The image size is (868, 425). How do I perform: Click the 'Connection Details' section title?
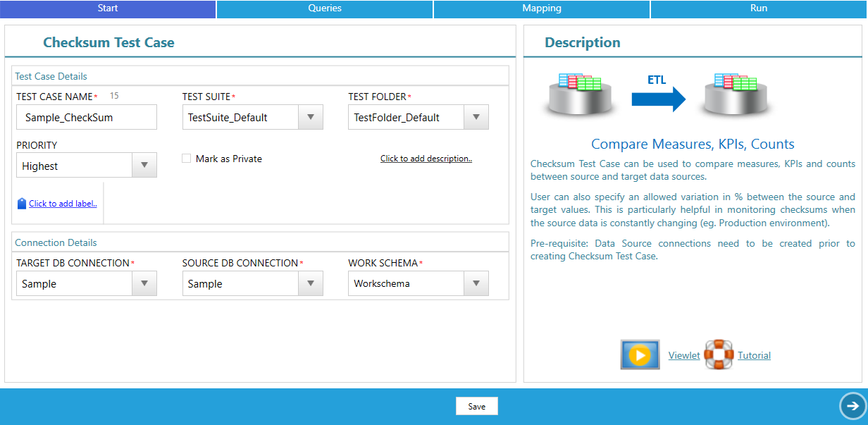click(56, 242)
